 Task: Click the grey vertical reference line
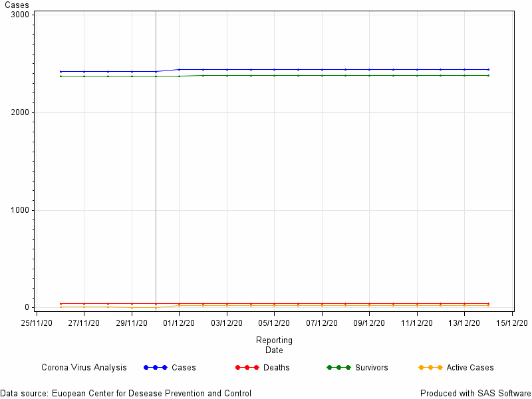point(156,161)
